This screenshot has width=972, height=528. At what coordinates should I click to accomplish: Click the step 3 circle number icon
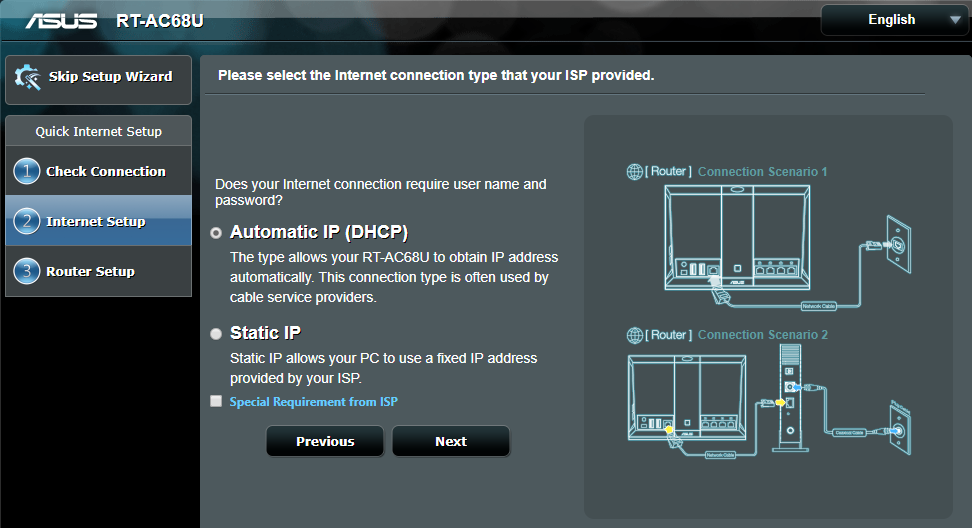click(27, 271)
